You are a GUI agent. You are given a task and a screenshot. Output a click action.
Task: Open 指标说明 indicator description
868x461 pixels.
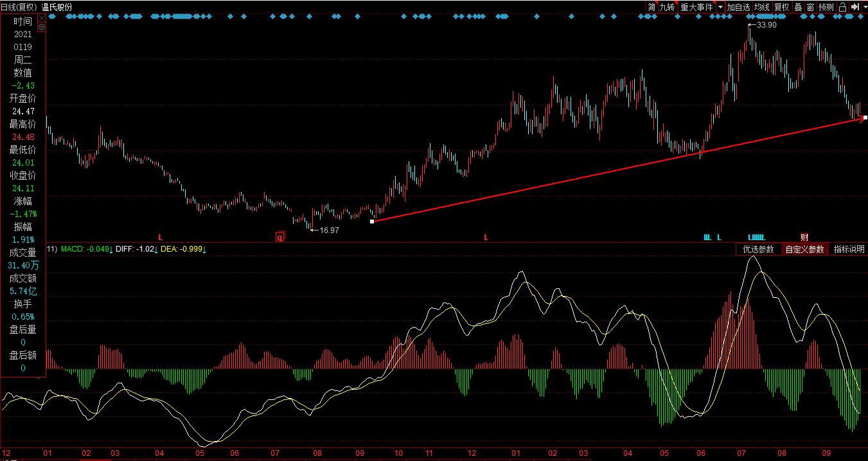coord(849,249)
